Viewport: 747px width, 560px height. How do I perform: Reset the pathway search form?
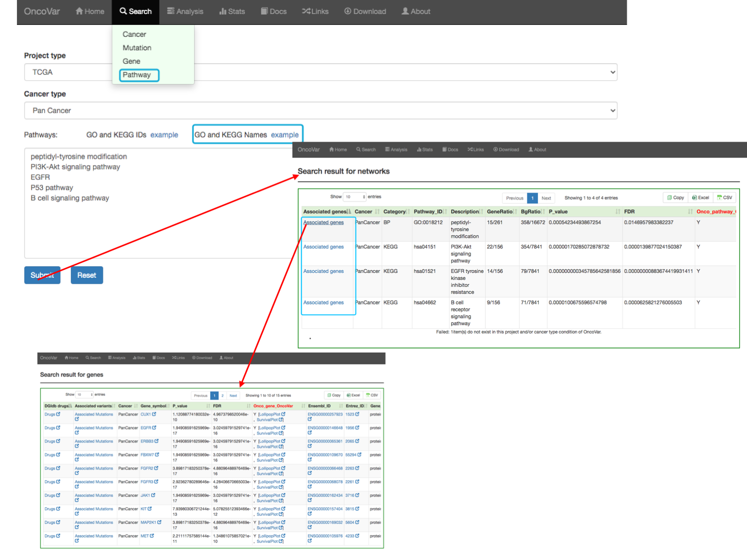click(87, 275)
